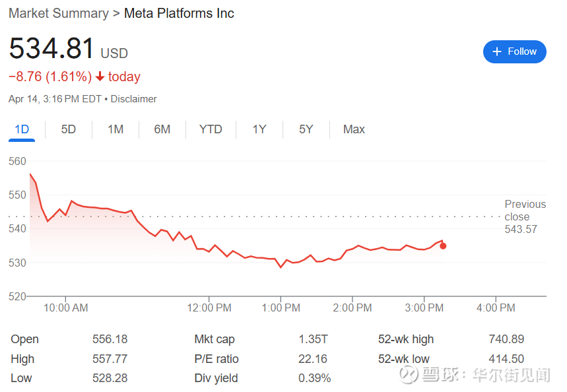Click the plus icon on Follow
Image resolution: width=567 pixels, height=392 pixels.
(x=498, y=51)
